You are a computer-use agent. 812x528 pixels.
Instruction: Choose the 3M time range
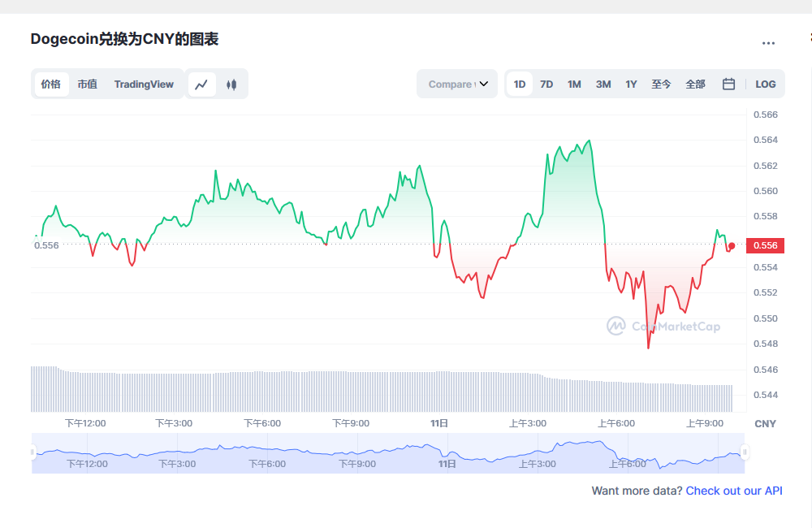603,84
